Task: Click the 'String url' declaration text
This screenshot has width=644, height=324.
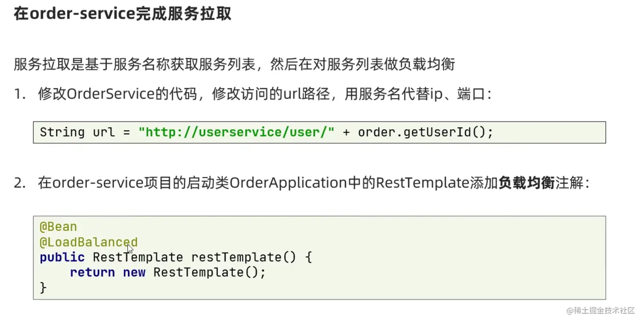Action: click(78, 132)
